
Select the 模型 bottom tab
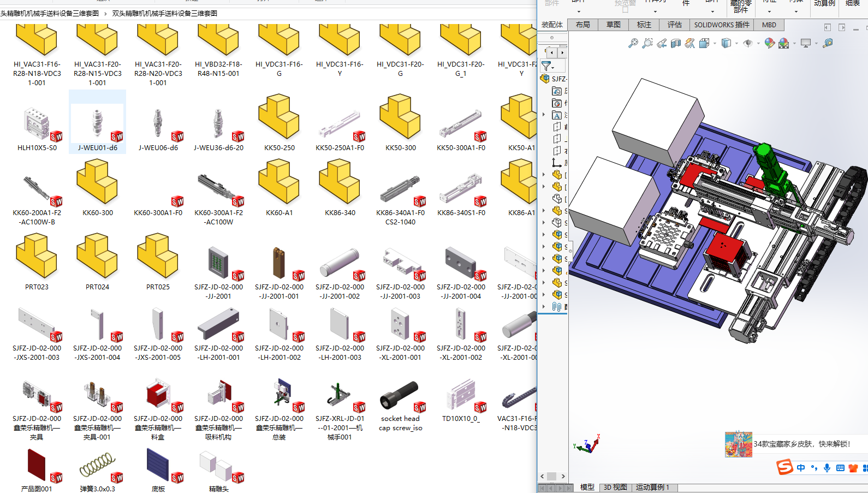tap(587, 488)
